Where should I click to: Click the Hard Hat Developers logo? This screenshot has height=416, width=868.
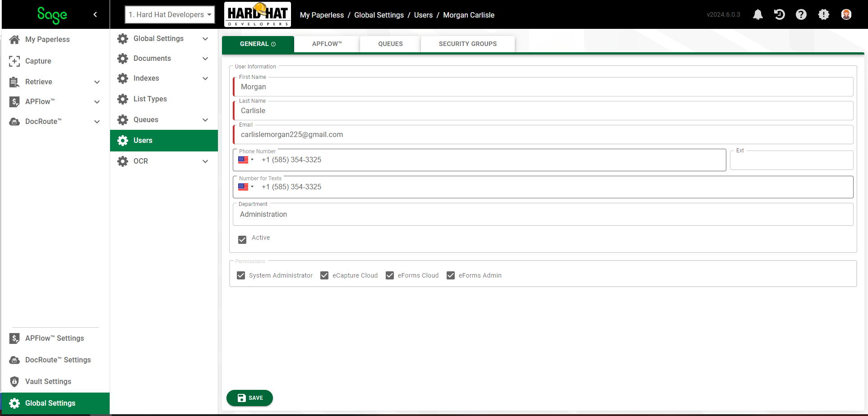click(258, 14)
